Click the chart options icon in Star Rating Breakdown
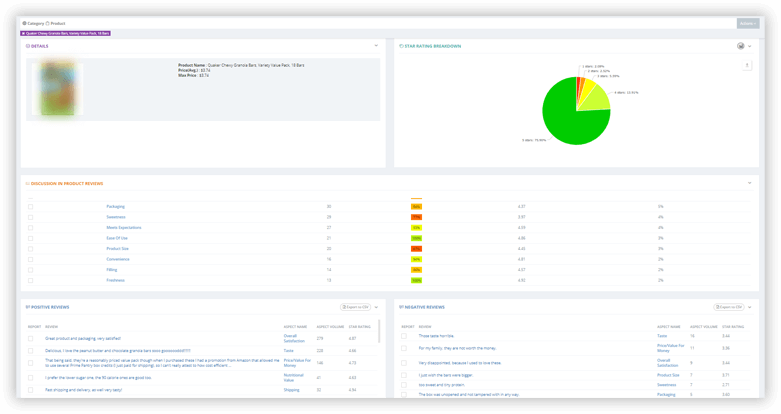The height and width of the screenshot is (414, 781). tap(741, 46)
